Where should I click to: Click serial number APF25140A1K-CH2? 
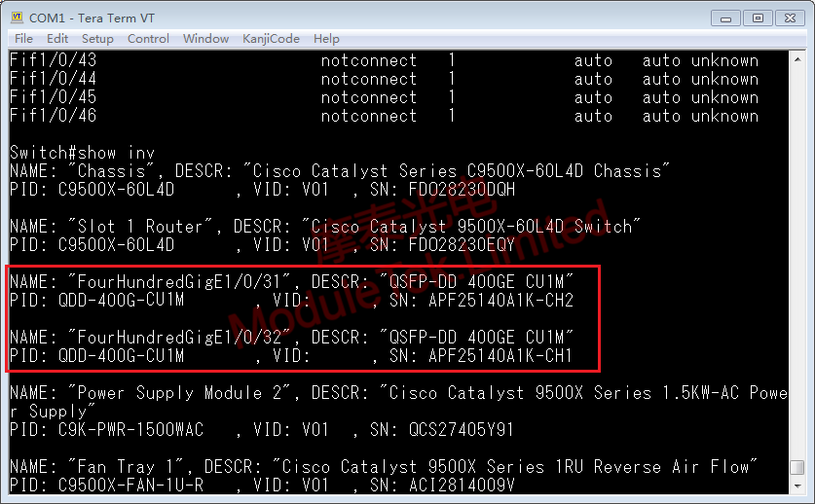click(501, 301)
